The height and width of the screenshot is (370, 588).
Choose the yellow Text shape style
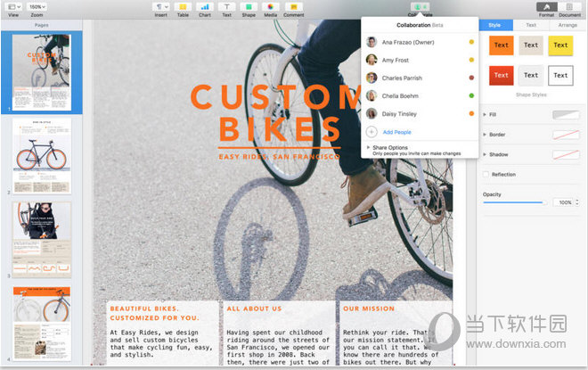(x=560, y=45)
